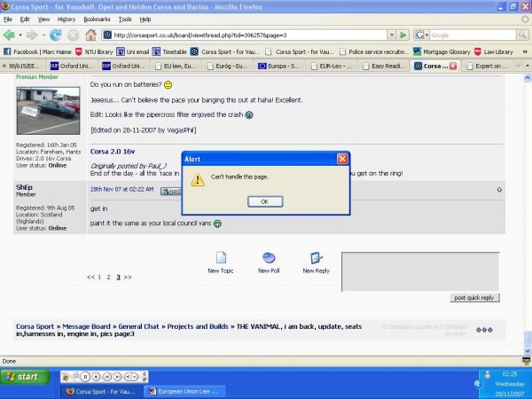
Task: Click the green Go arrow beside address bar
Action: [403, 35]
